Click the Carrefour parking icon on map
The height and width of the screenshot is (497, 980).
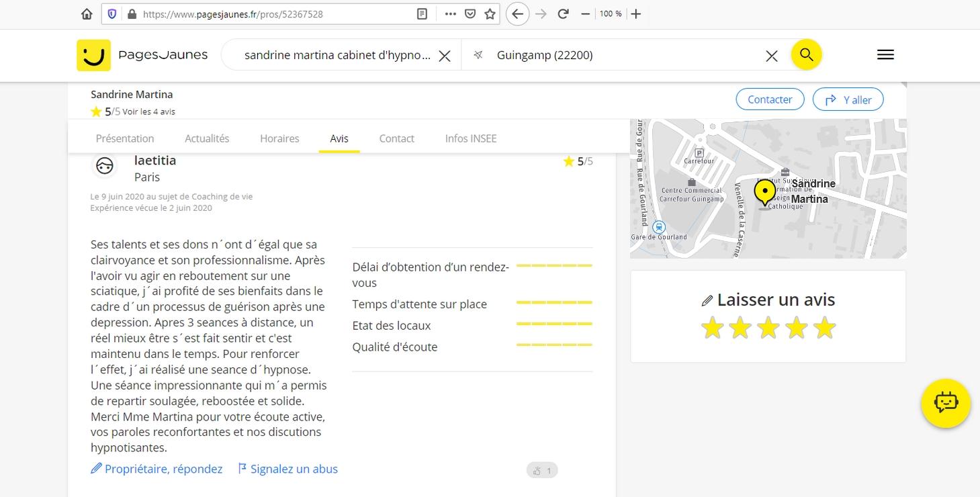pyautogui.click(x=699, y=152)
